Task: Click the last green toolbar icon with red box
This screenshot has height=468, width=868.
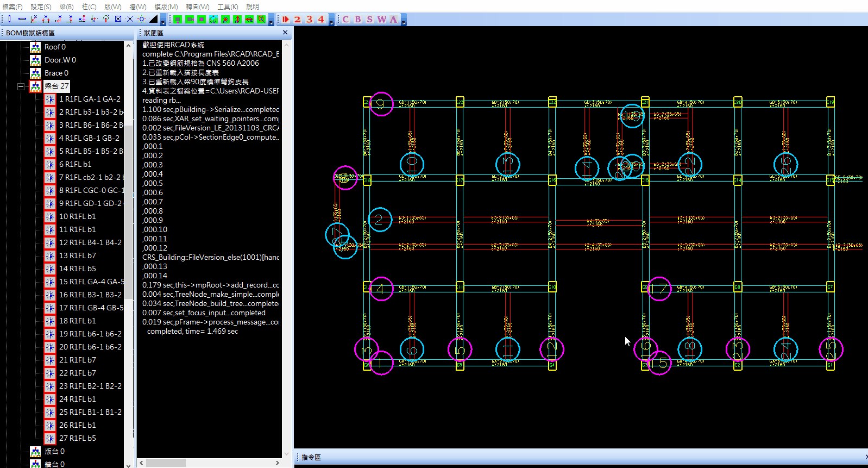Action: pyautogui.click(x=261, y=19)
